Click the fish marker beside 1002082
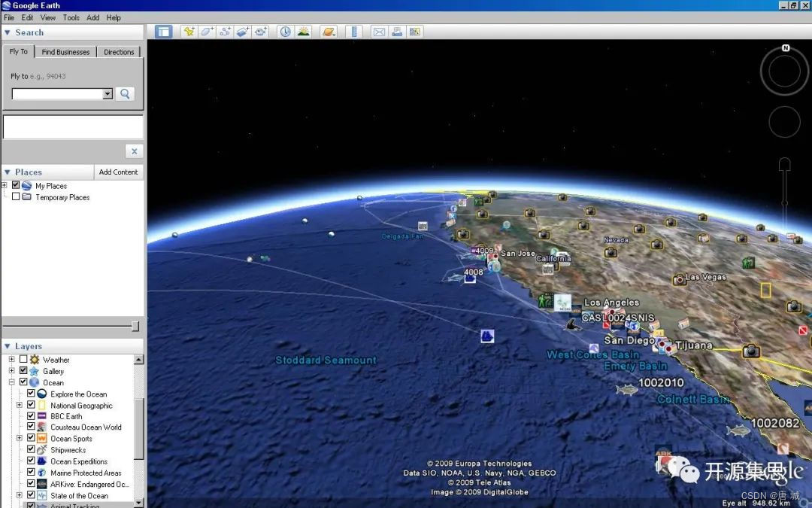Screen dimensions: 812x508 pos(738,430)
